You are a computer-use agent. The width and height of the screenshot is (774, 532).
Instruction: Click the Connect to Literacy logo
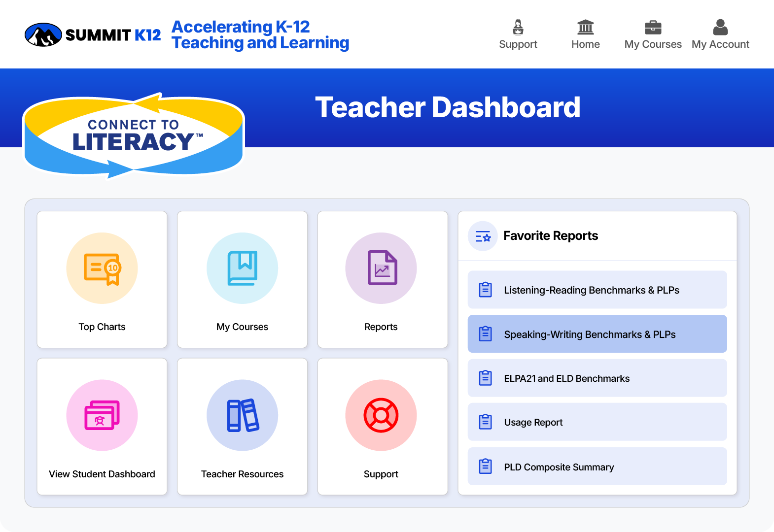134,135
